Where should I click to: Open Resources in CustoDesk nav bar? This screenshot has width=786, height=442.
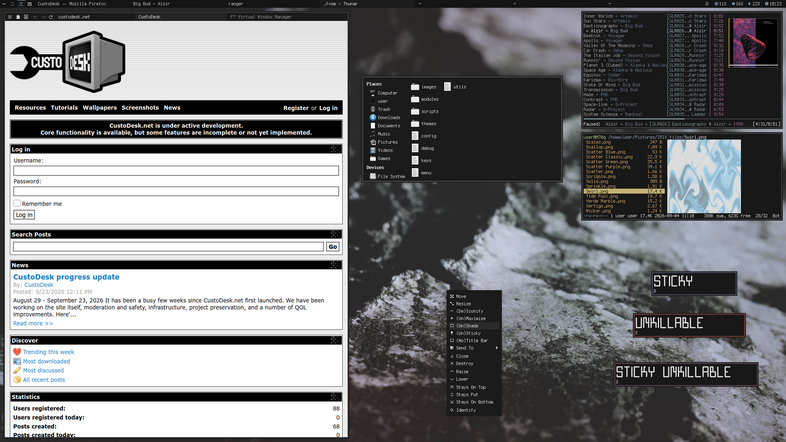30,108
